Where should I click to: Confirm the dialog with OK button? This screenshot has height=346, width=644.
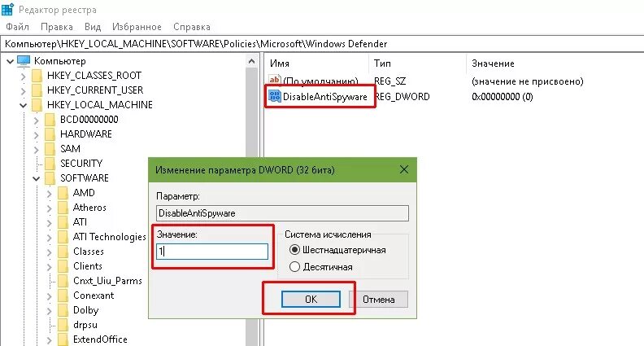[x=311, y=299]
